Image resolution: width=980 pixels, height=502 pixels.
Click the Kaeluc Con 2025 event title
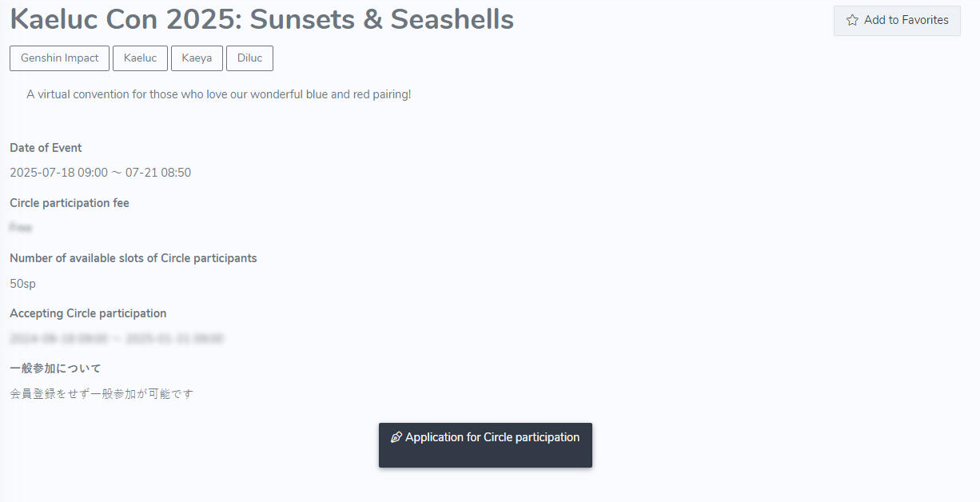(x=261, y=19)
